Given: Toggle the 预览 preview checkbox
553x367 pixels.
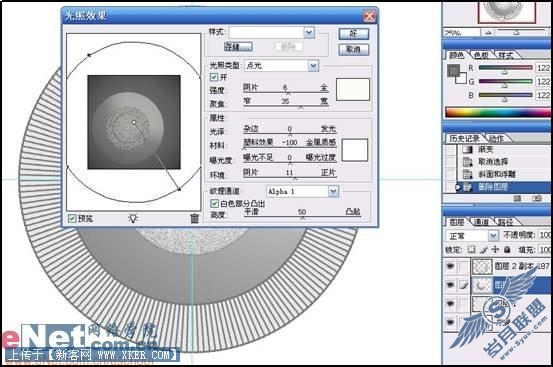Looking at the screenshot, I should click(x=72, y=219).
